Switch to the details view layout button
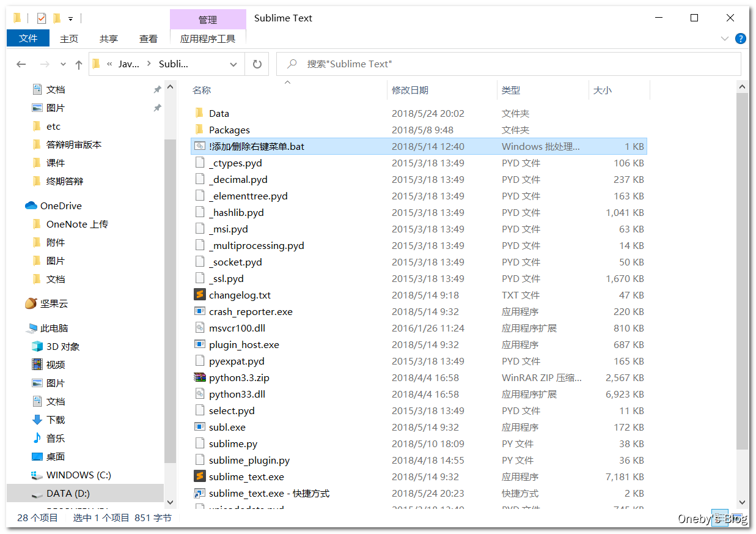 click(719, 517)
